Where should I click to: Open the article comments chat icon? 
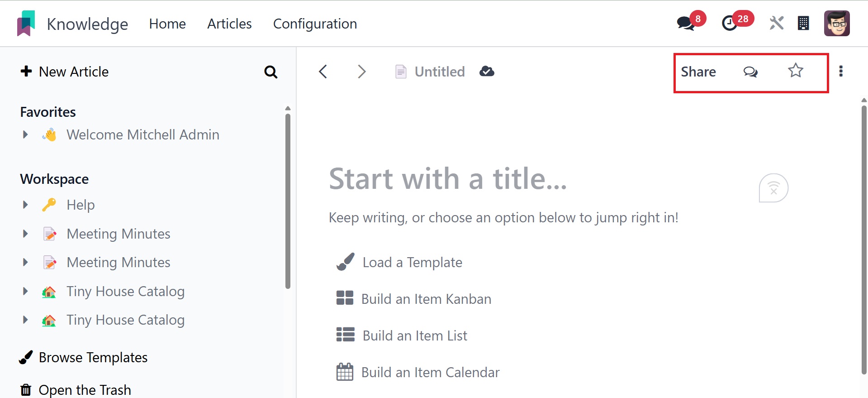tap(750, 72)
